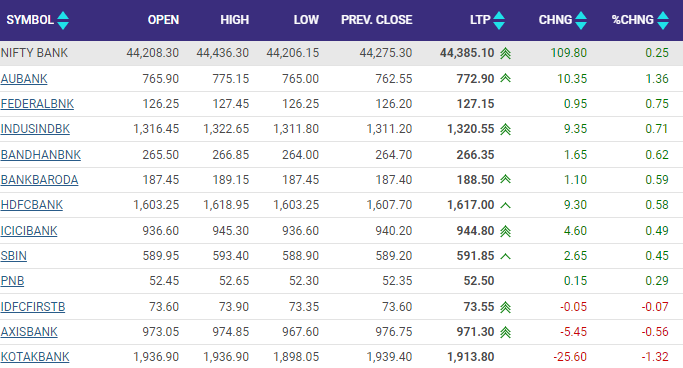The height and width of the screenshot is (368, 683).
Task: Sort table by SYMBOL column arrows
Action: pos(63,20)
